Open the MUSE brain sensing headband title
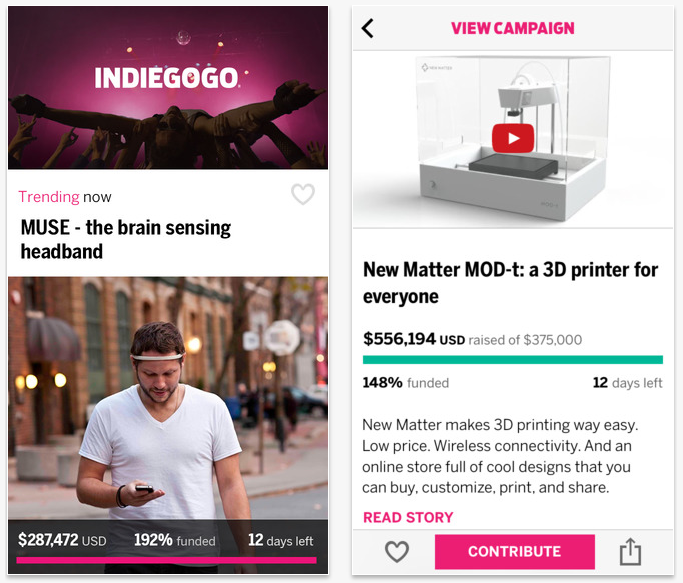 click(x=125, y=239)
